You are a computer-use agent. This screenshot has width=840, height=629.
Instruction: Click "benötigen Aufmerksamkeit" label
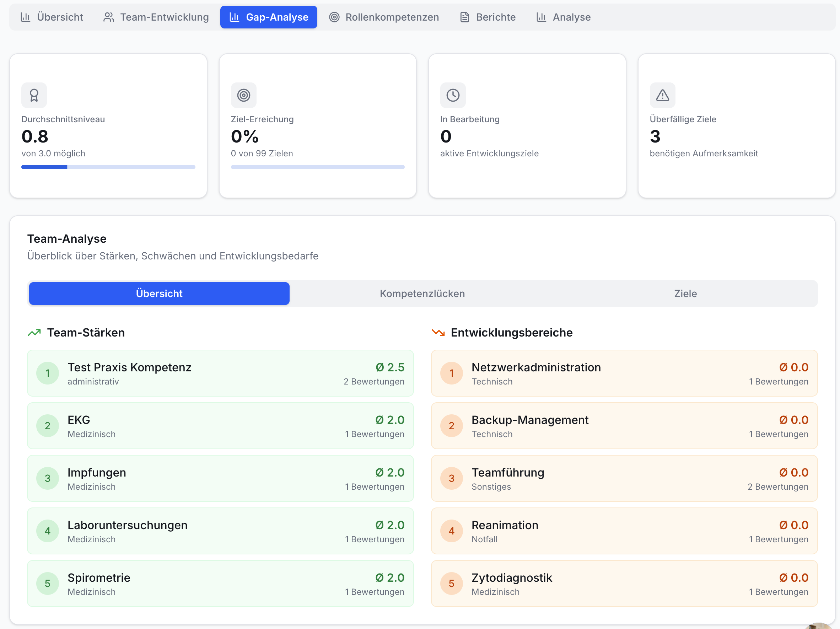(704, 154)
